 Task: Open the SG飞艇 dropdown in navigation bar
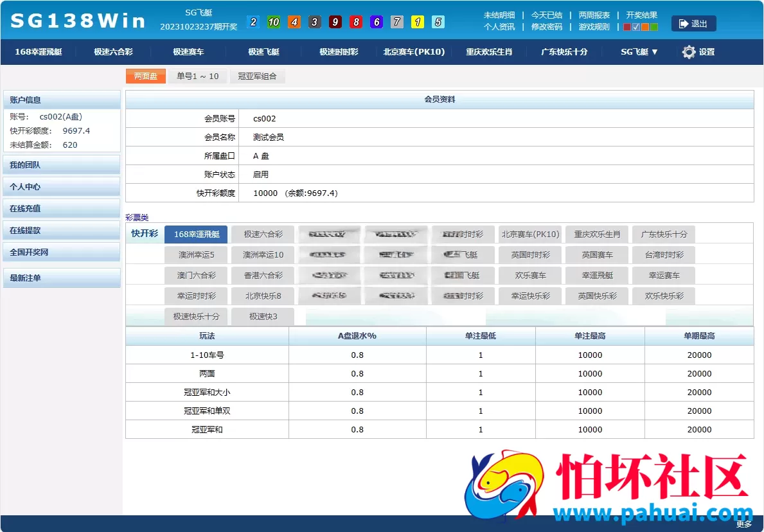point(639,51)
